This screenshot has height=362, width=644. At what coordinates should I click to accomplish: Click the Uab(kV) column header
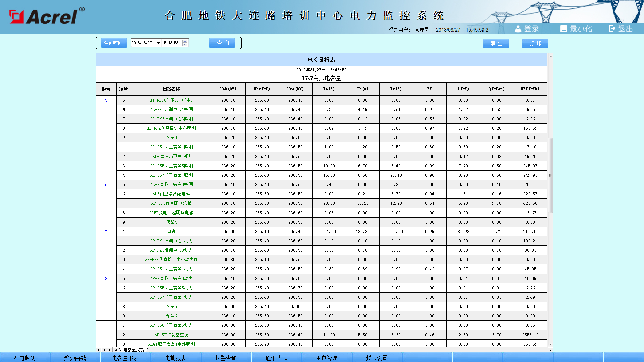(228, 89)
